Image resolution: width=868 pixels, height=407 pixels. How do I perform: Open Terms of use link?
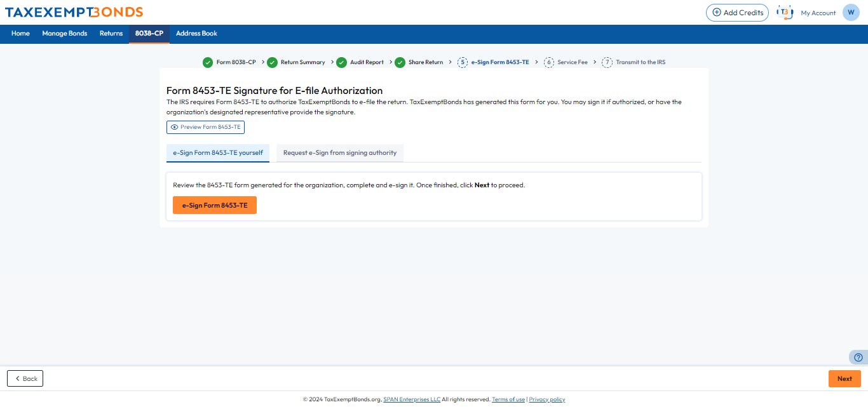click(x=508, y=399)
